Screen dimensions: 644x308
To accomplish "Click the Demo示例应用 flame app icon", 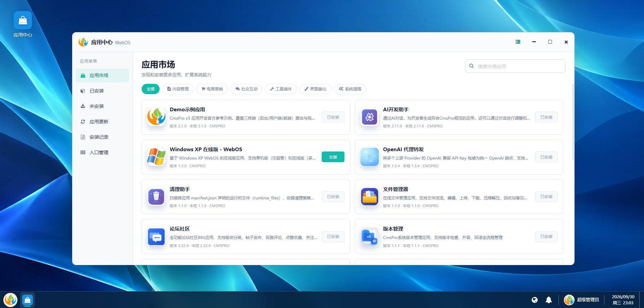I will pyautogui.click(x=156, y=117).
